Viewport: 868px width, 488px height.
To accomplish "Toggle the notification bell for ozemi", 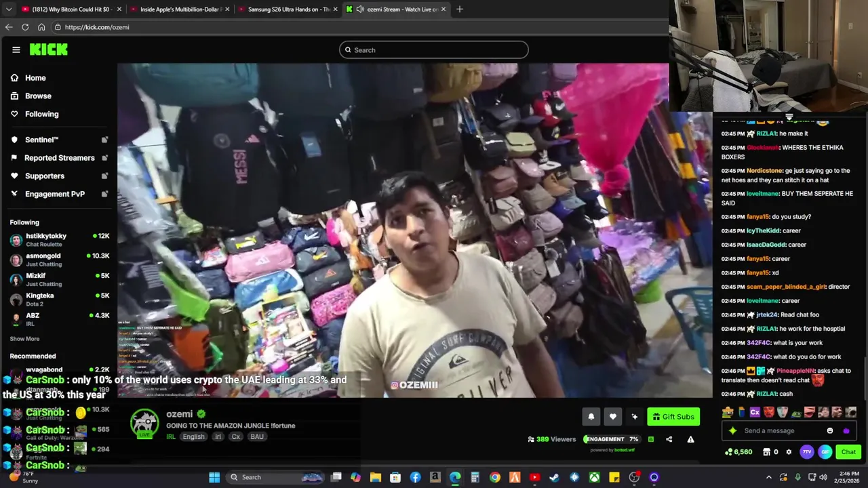I will [591, 417].
